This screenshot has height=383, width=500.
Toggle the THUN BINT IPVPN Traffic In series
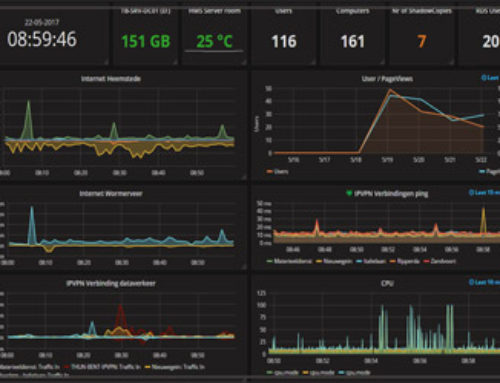click(105, 367)
